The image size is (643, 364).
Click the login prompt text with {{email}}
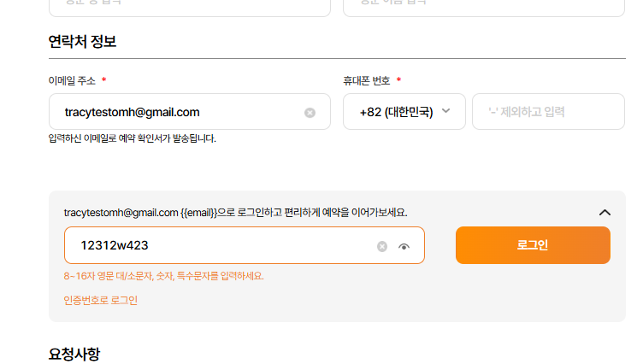coord(235,212)
